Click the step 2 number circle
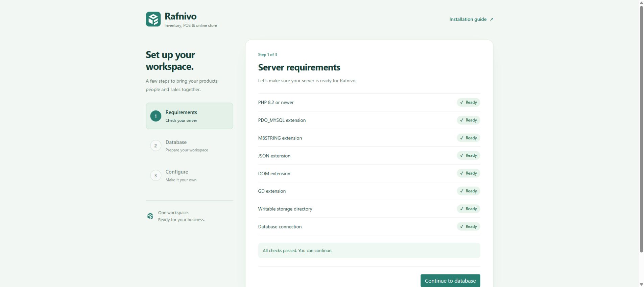 156,146
